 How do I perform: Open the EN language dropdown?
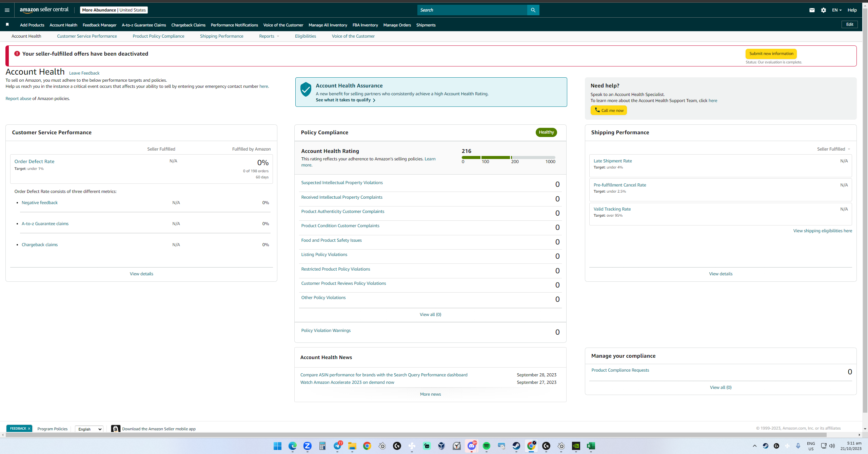click(x=837, y=10)
